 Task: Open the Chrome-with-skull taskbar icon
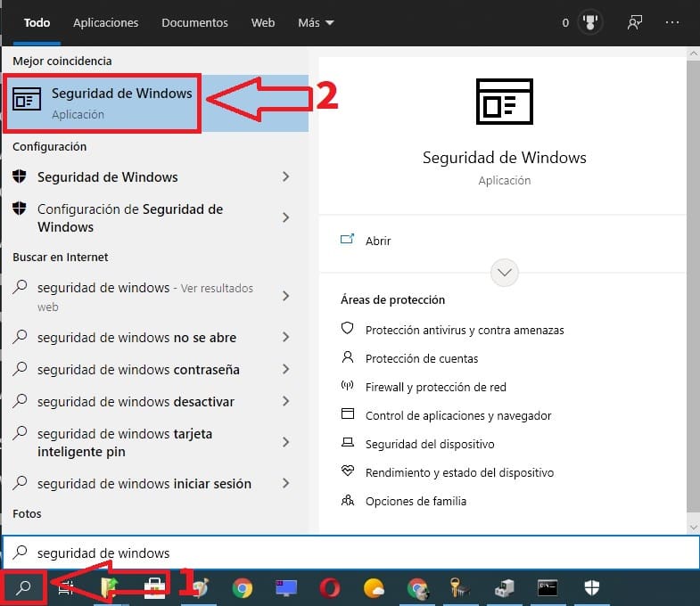(x=417, y=588)
